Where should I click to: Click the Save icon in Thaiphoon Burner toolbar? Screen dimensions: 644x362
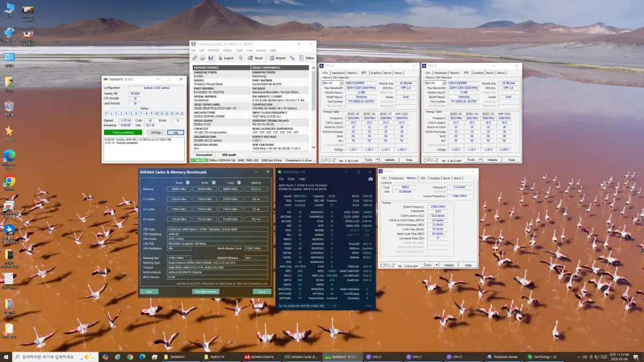[x=211, y=58]
